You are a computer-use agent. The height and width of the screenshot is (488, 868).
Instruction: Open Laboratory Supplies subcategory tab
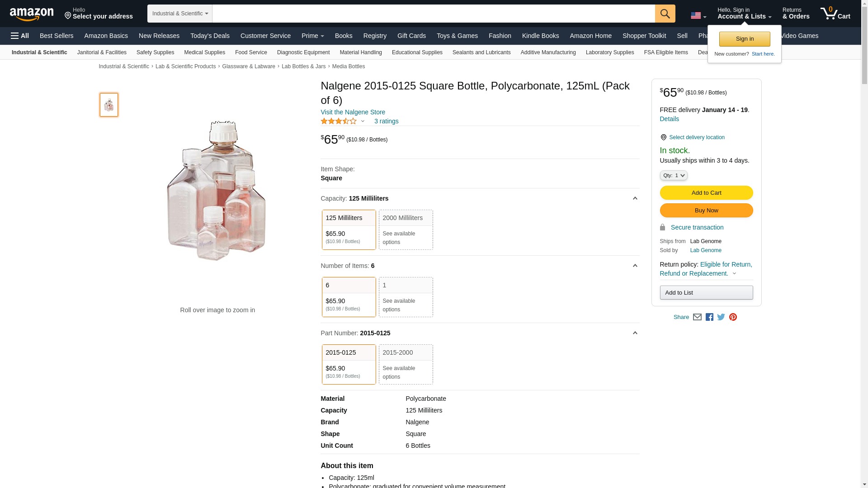[609, 52]
